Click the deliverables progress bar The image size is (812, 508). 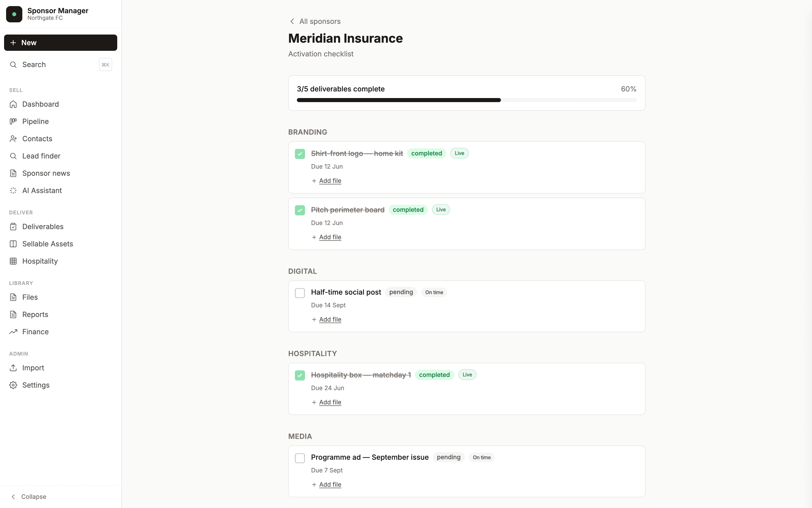467,100
